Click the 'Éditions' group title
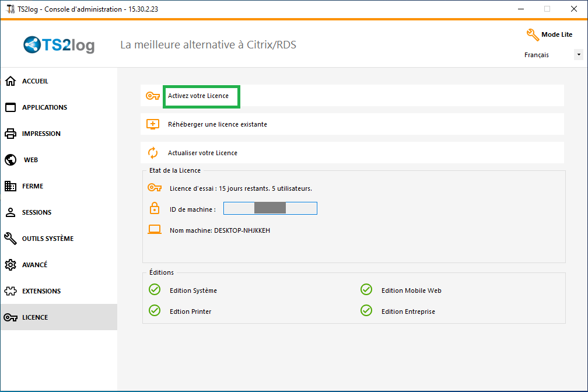Image resolution: width=588 pixels, height=392 pixels. pyautogui.click(x=162, y=272)
